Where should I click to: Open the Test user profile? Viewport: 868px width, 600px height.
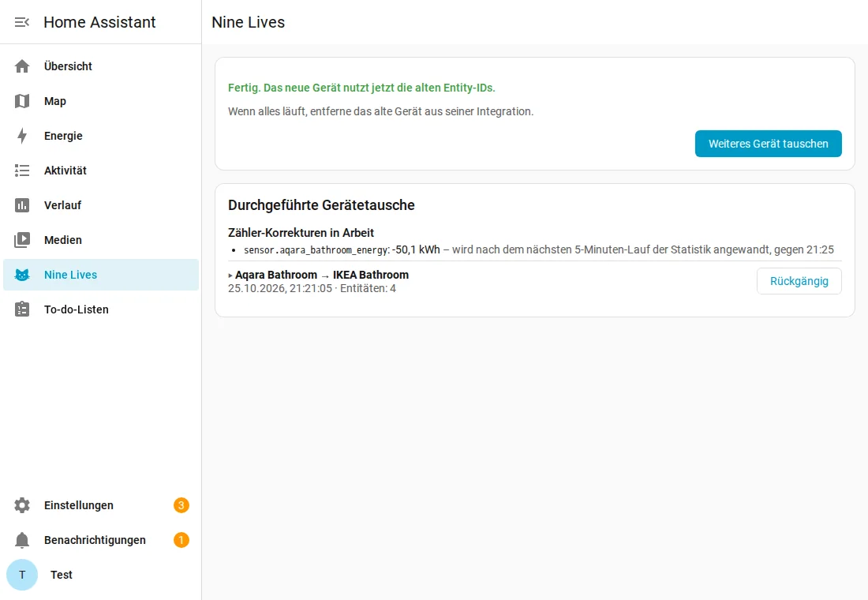point(101,575)
